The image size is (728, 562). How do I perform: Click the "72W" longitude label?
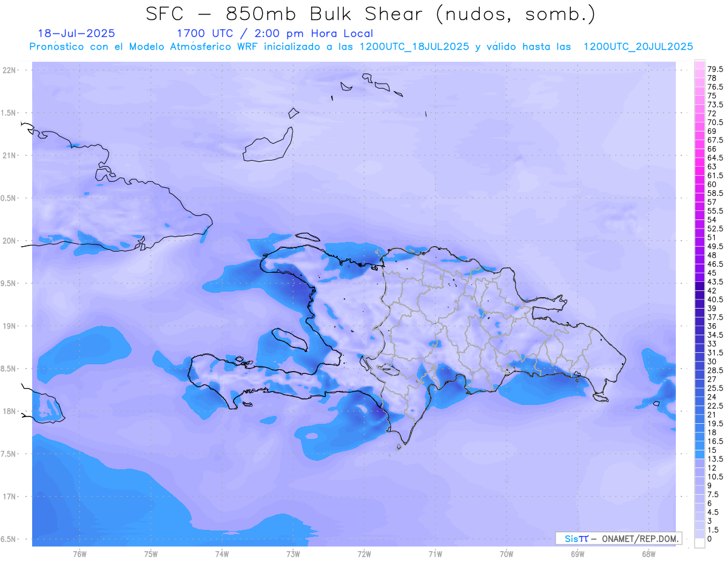tap(364, 554)
